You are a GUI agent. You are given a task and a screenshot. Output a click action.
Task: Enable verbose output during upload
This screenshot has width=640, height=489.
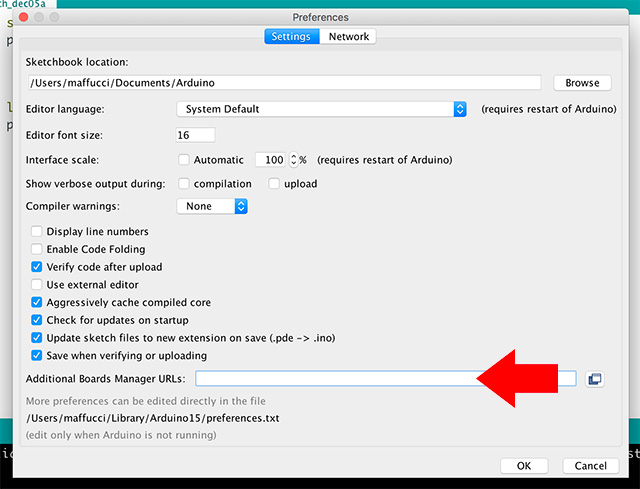274,183
